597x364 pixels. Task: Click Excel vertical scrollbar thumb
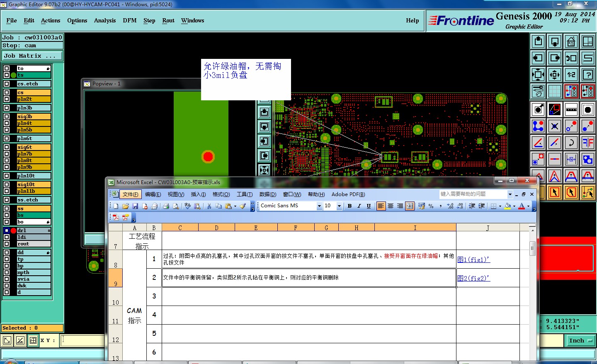click(532, 248)
